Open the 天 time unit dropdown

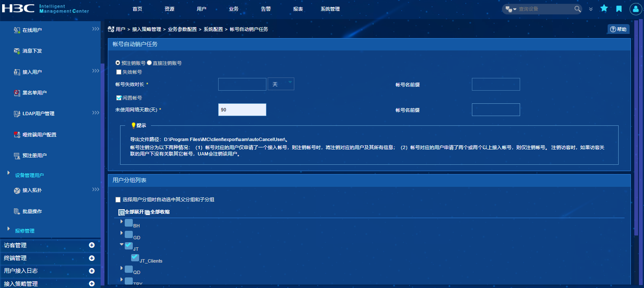(x=281, y=84)
